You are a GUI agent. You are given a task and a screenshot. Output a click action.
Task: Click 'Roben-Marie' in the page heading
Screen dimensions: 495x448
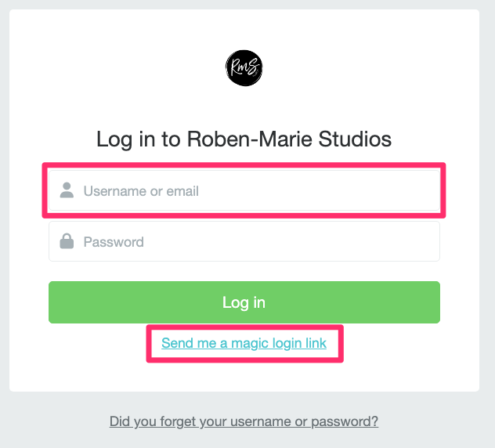250,139
